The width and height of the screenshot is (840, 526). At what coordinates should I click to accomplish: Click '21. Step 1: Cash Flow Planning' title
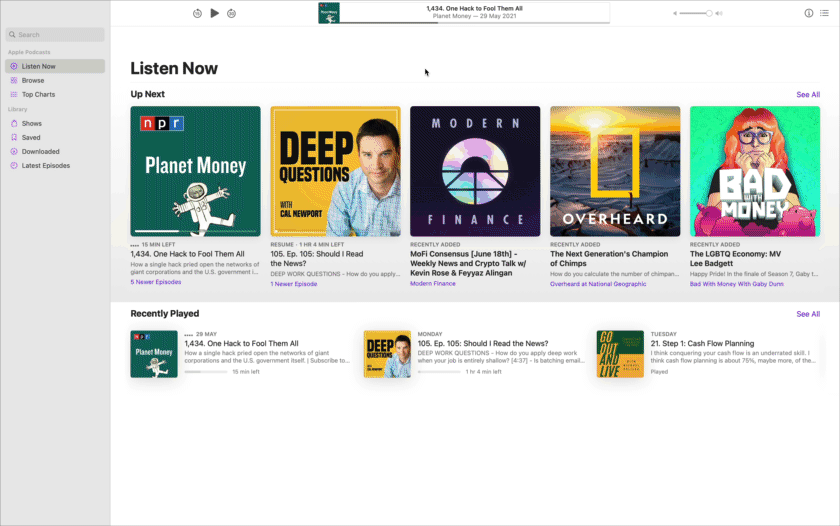[x=702, y=343]
